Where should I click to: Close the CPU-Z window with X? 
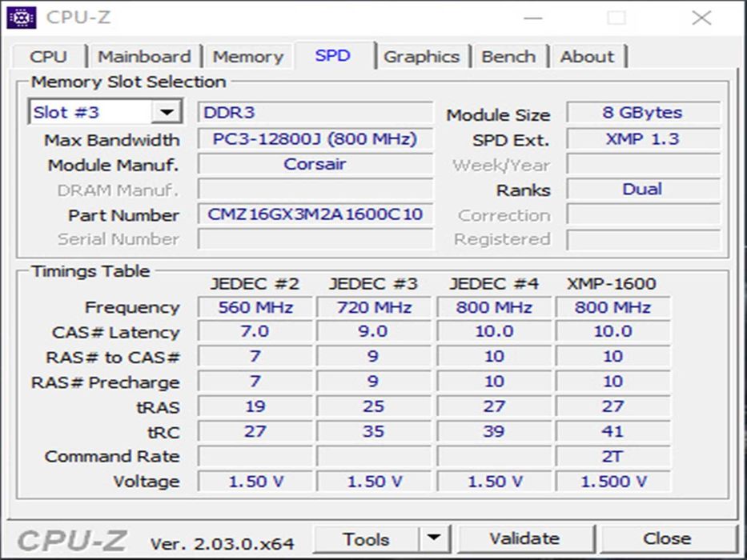701,18
